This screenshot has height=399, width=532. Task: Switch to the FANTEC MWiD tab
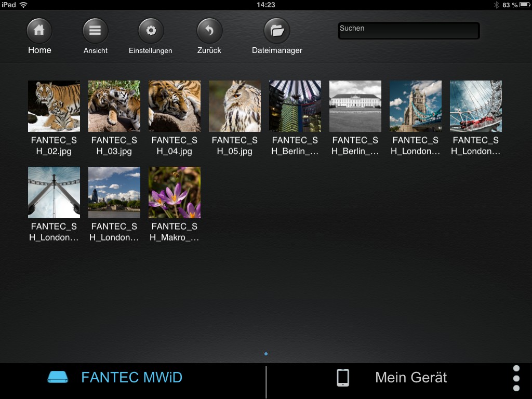(x=132, y=378)
